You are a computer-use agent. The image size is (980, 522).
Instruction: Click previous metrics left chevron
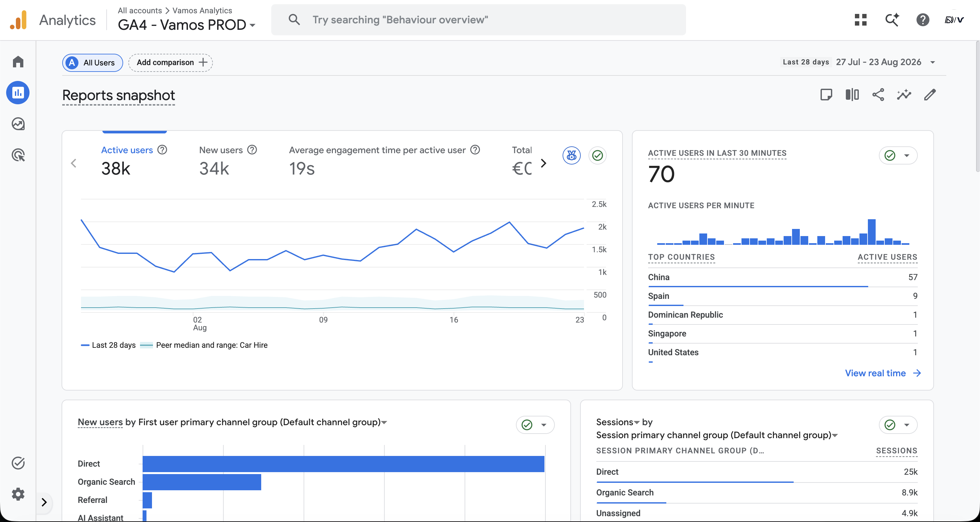coord(74,163)
